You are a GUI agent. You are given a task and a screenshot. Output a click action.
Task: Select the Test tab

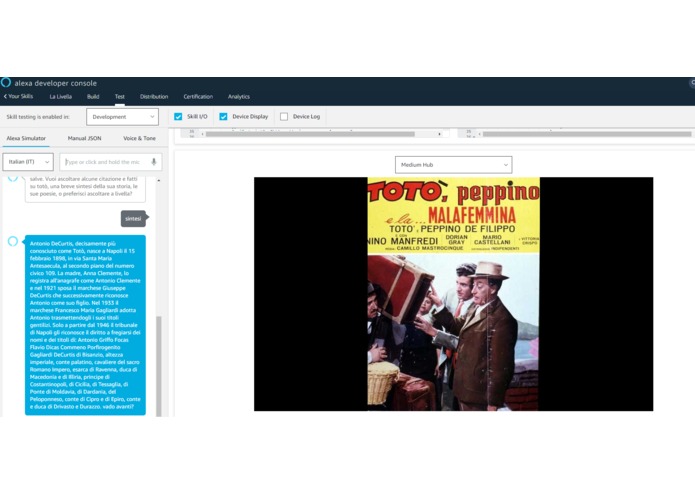coord(120,97)
